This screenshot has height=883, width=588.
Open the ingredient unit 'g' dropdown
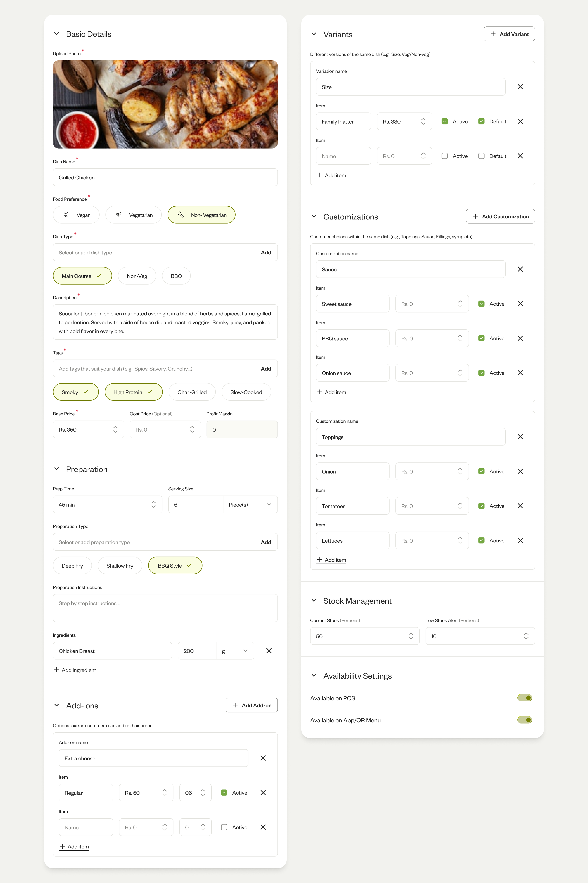[235, 651]
